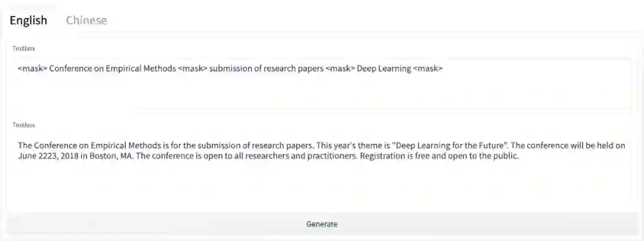Switch to the English tab
The height and width of the screenshot is (247, 644).
coord(28,20)
